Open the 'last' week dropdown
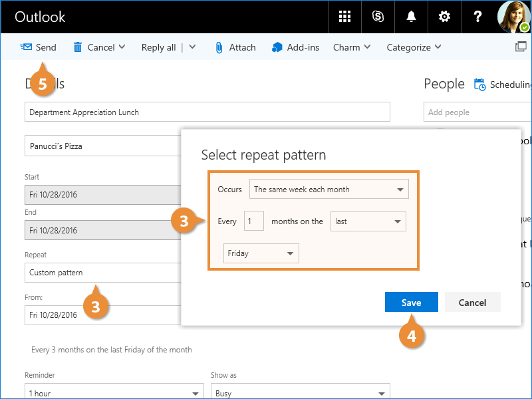The width and height of the screenshot is (532, 399). [x=368, y=221]
